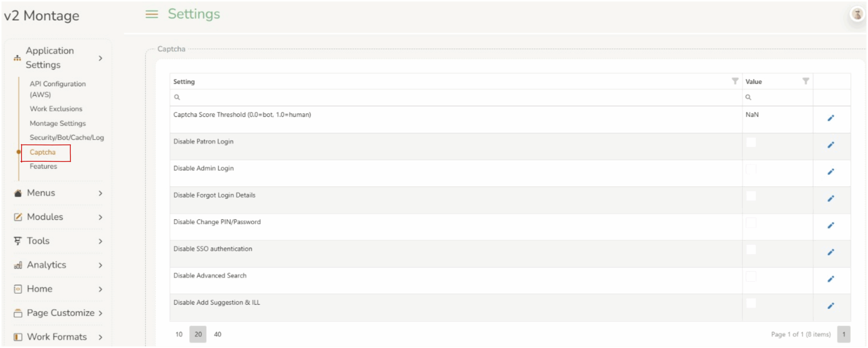This screenshot has height=348, width=868.
Task: Open the Features sidebar item
Action: (43, 166)
